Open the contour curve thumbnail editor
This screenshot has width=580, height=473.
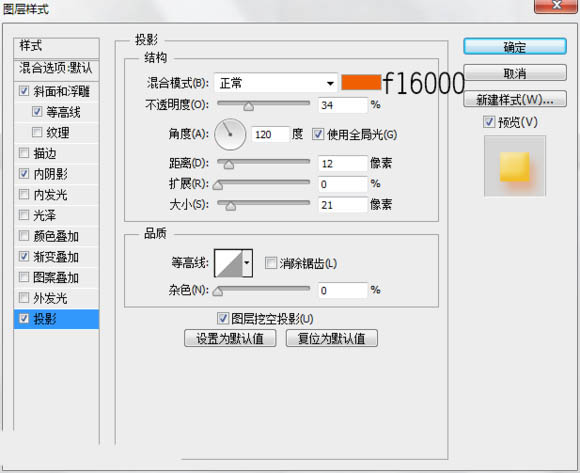pyautogui.click(x=229, y=263)
